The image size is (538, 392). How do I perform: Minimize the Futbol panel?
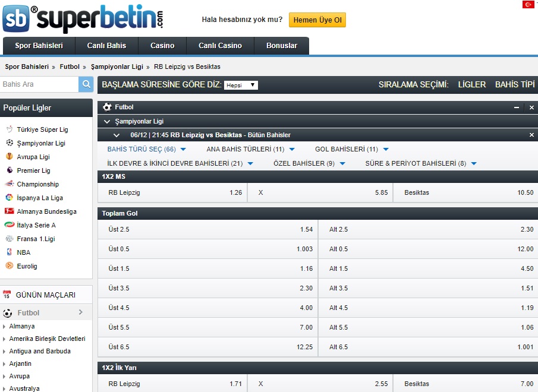(x=517, y=108)
